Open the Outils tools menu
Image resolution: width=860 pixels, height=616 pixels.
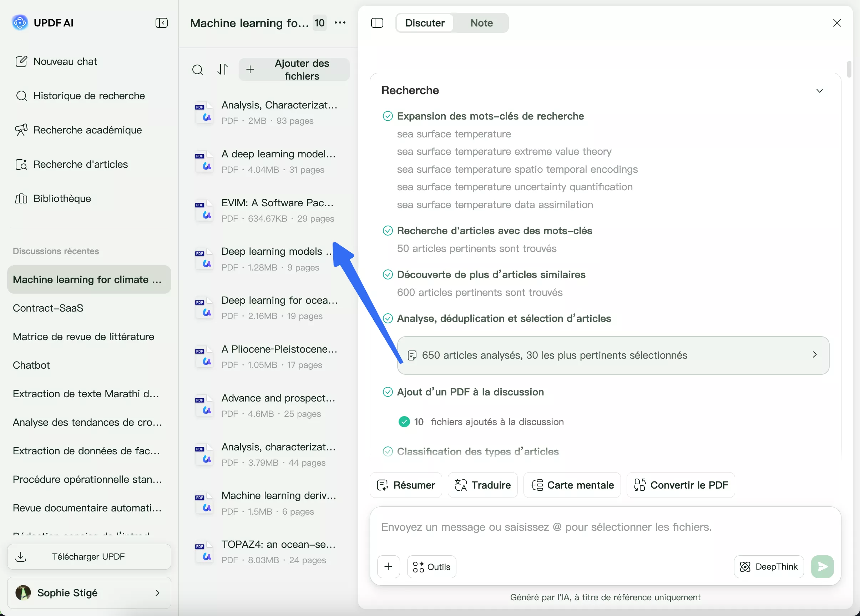(x=431, y=566)
